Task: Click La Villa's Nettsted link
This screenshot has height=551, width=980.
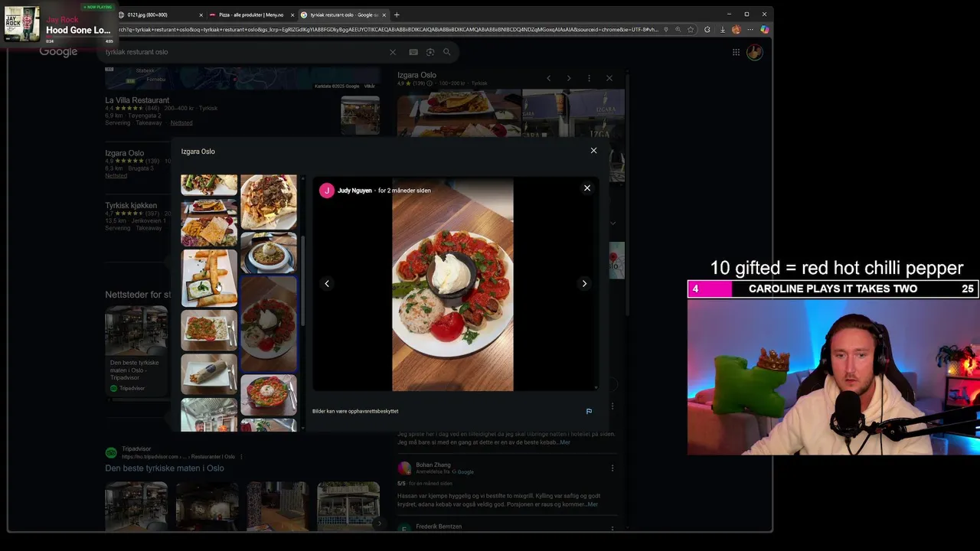Action: [x=181, y=122]
